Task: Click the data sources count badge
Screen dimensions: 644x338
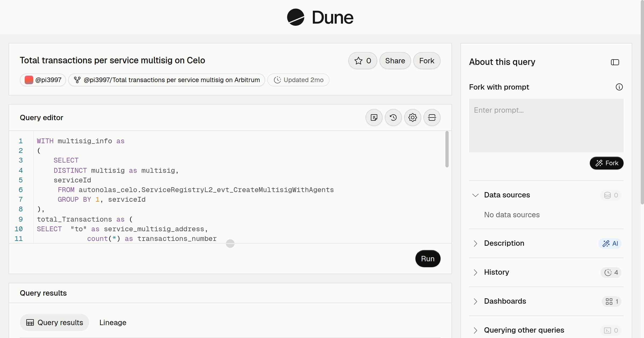Action: click(x=611, y=195)
